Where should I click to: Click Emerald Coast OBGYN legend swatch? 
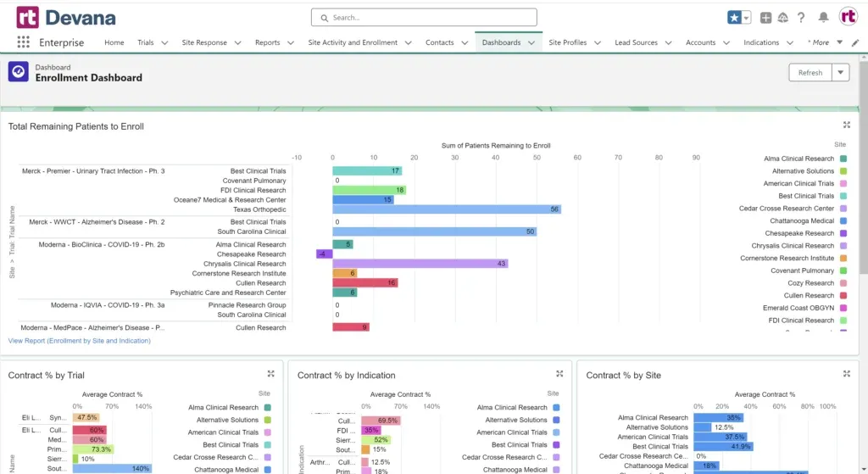(843, 308)
